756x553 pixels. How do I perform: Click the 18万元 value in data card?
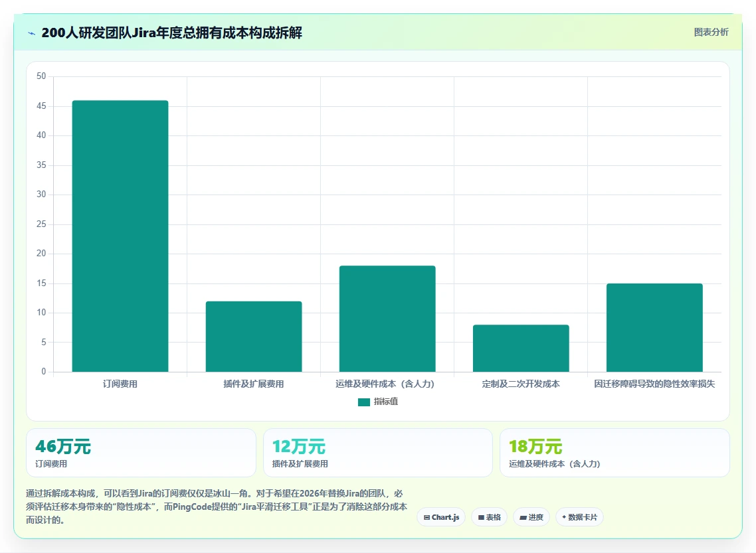(535, 447)
